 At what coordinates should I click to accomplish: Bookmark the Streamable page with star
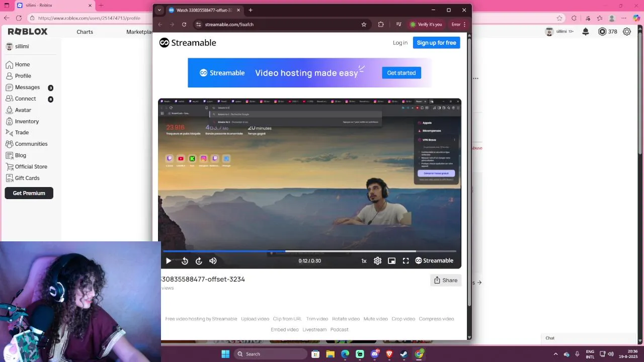364,24
